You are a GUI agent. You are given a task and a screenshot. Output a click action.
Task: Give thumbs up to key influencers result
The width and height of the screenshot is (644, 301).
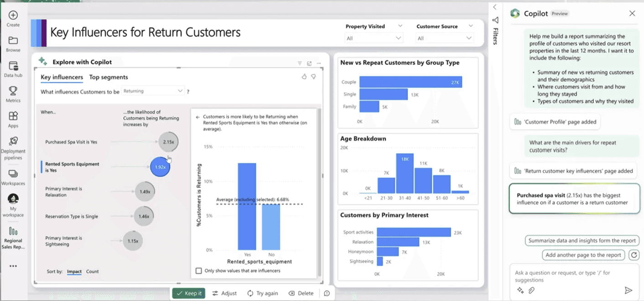click(x=304, y=77)
